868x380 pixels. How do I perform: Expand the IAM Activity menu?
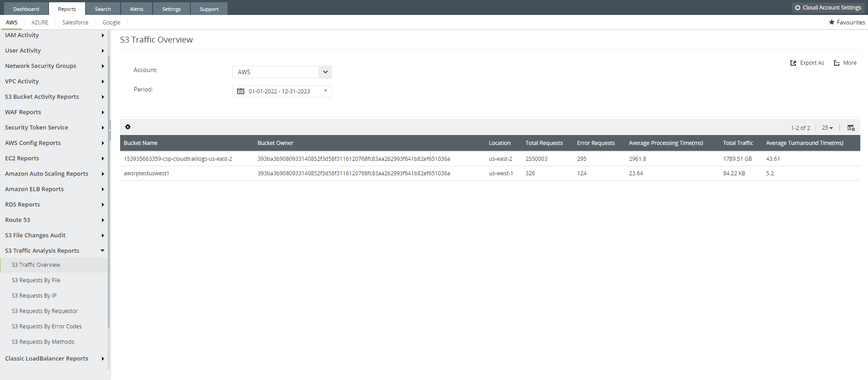coord(102,35)
